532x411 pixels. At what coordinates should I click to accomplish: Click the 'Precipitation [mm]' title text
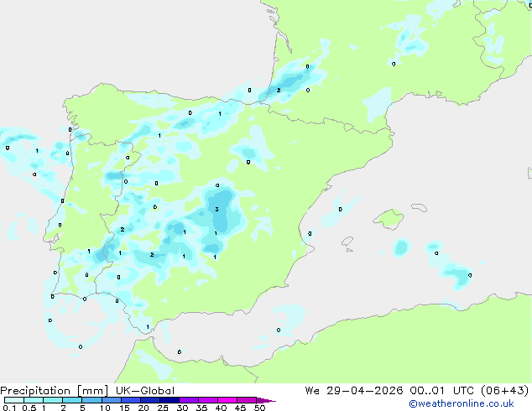coord(55,391)
